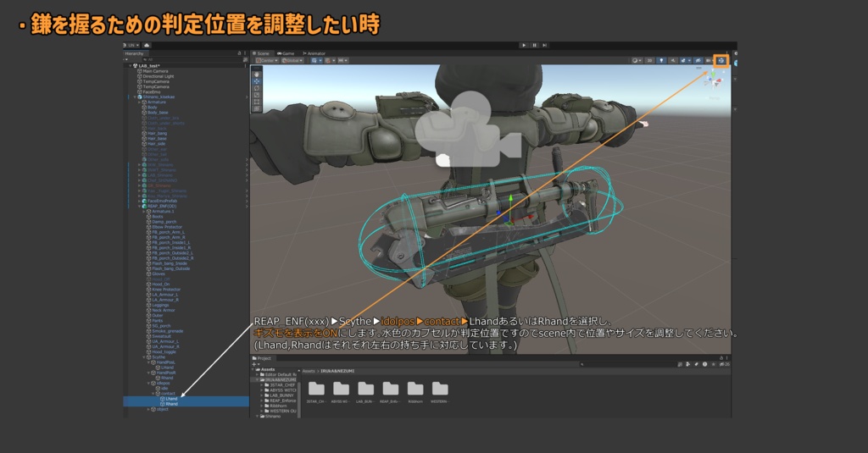Screen dimensions: 868x453
Task: Select the combined Transform tool
Action: (x=256, y=109)
